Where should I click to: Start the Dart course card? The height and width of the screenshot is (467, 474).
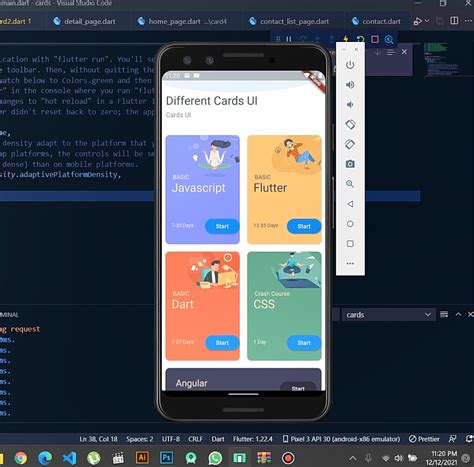click(222, 343)
